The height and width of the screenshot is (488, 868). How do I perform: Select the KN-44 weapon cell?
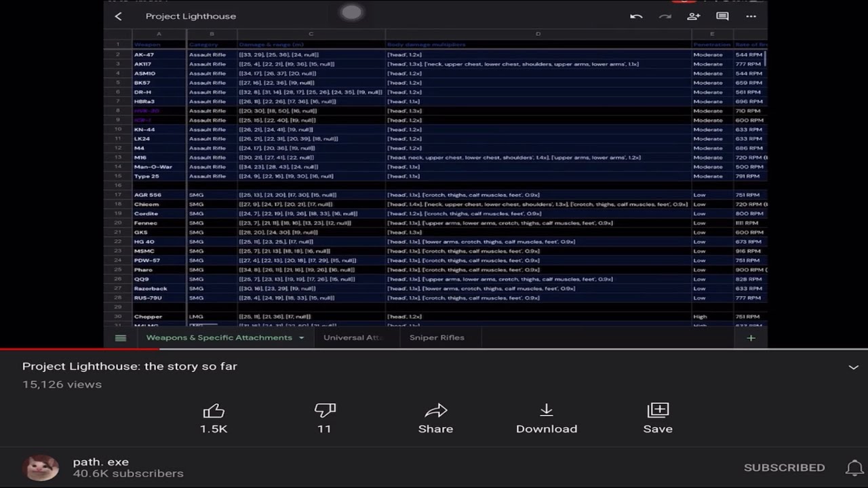[159, 129]
